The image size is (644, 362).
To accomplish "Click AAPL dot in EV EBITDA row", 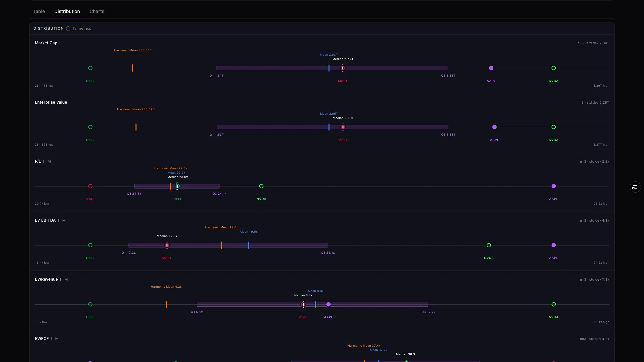I will pos(554,245).
